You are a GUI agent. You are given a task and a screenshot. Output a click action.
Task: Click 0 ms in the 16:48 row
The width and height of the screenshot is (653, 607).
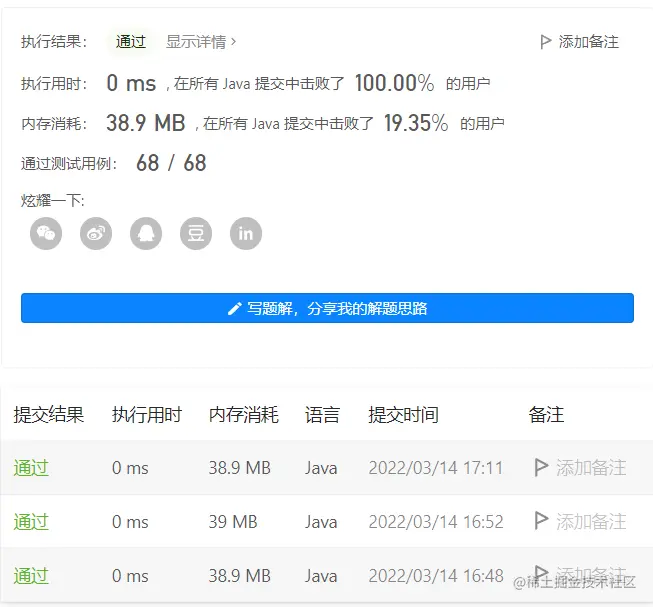click(130, 576)
